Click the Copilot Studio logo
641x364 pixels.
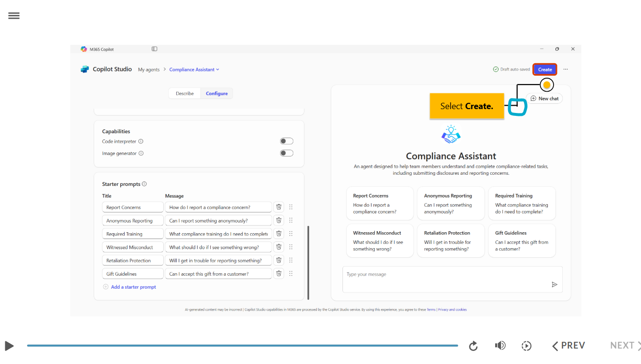tap(85, 70)
